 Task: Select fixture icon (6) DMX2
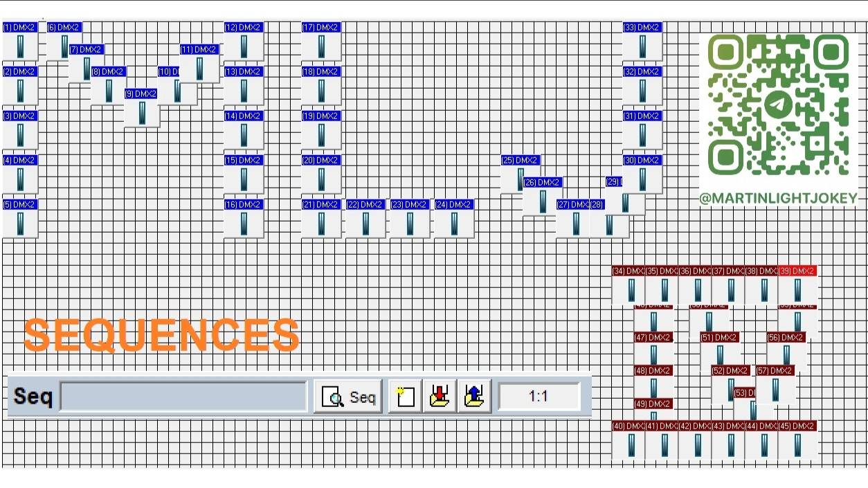[x=64, y=42]
